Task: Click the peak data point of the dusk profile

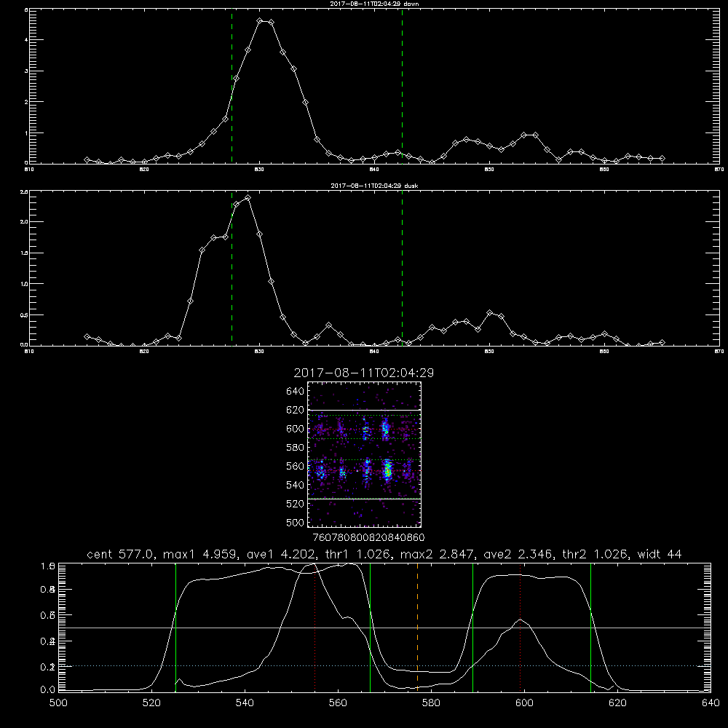Action: (x=248, y=198)
